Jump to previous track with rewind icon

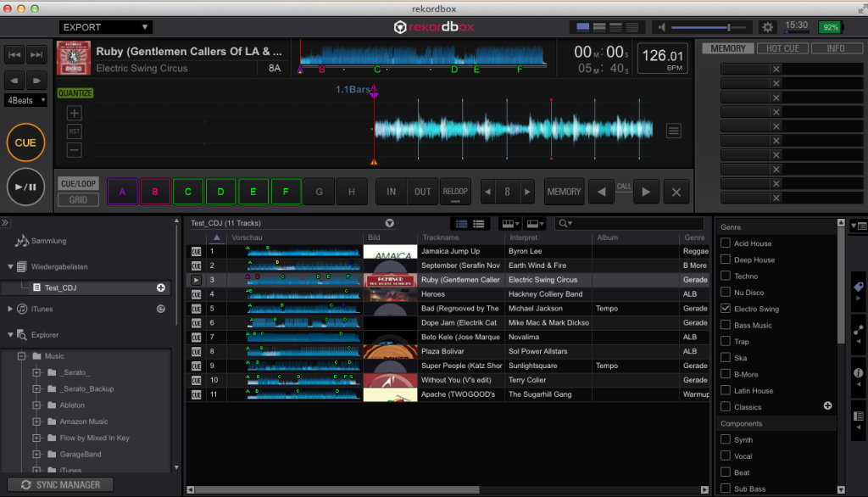(x=14, y=54)
